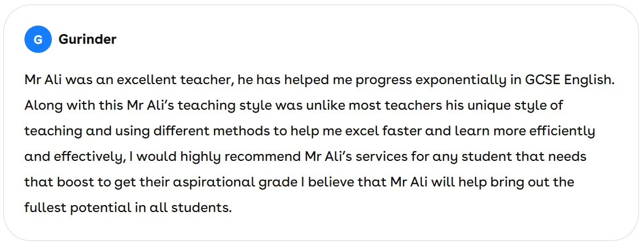Click the blue G avatar icon

38,39
